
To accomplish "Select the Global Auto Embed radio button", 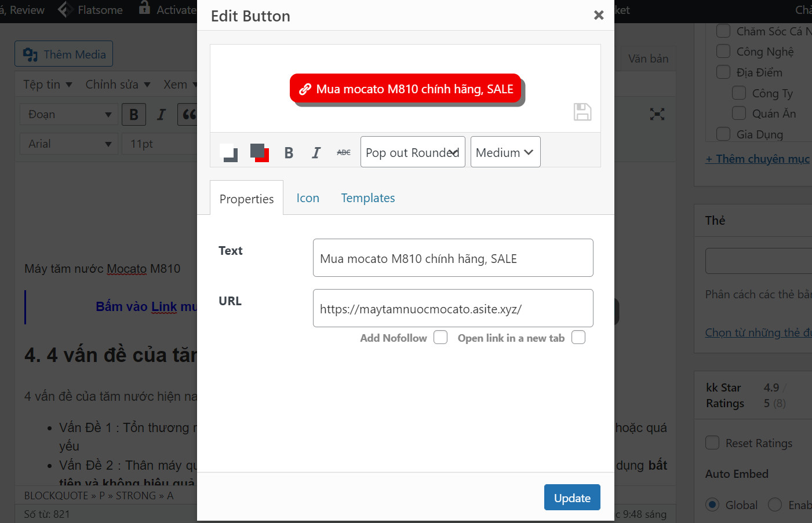I will point(712,504).
